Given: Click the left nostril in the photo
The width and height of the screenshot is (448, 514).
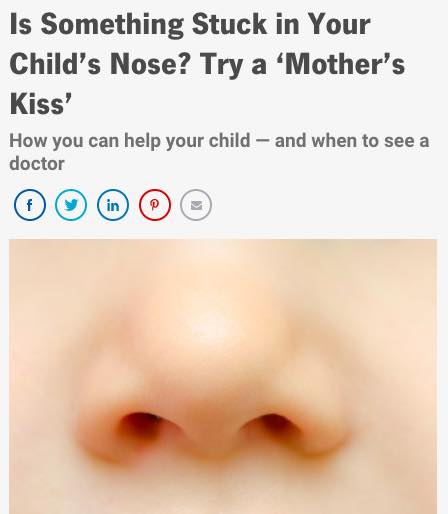Looking at the screenshot, I should coord(142,427).
